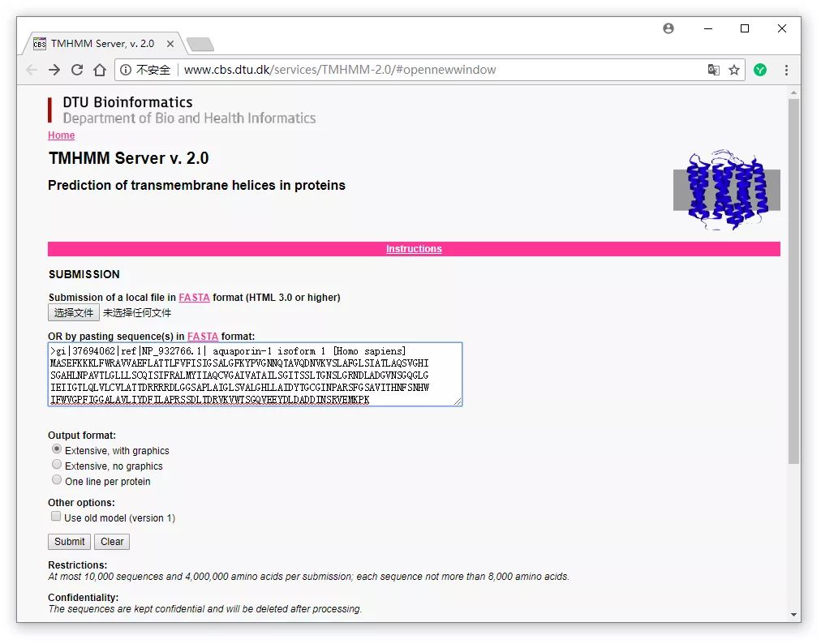Image resolution: width=821 pixels, height=644 pixels.
Task: Select the TMHMM Server, v. 2.0 tab
Action: click(x=102, y=44)
